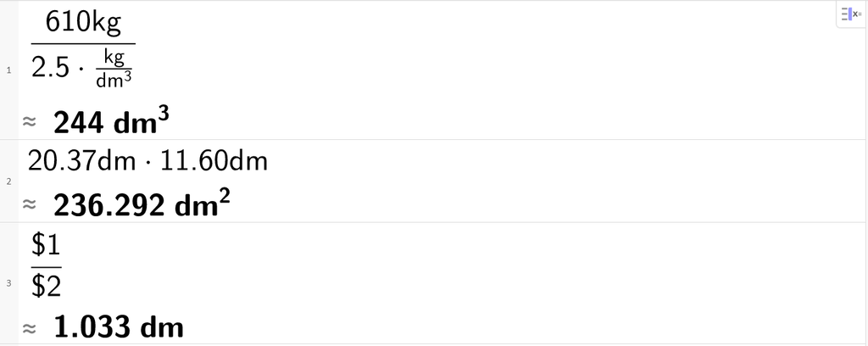Image resolution: width=868 pixels, height=346 pixels.
Task: Click the 2.5 · kg/dm³ denominator
Action: pos(82,70)
